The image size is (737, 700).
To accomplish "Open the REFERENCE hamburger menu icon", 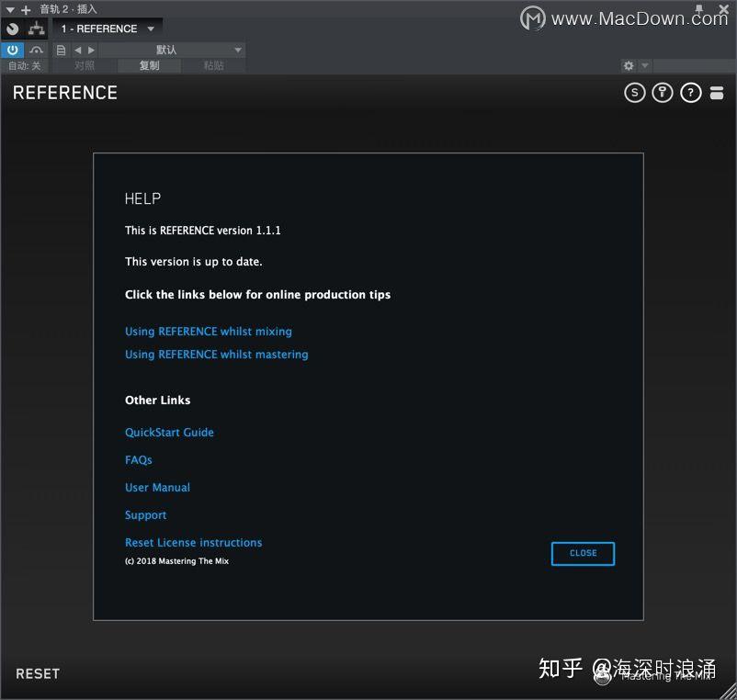I will coord(716,93).
